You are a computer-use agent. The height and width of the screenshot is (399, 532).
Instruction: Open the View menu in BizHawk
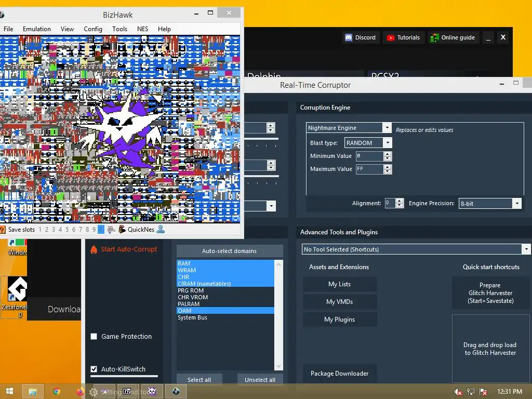(67, 29)
